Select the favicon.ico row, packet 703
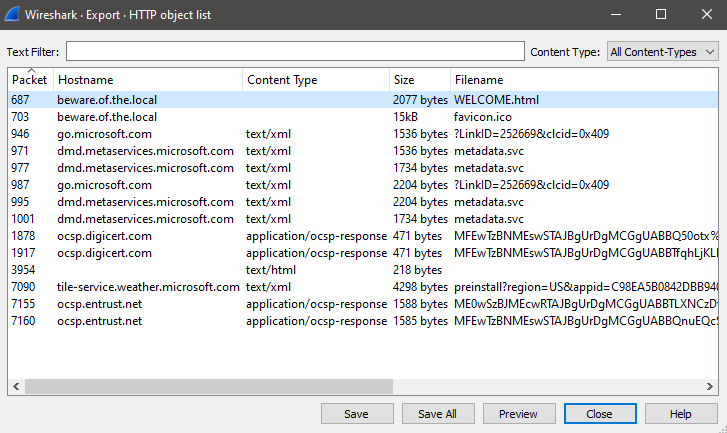 (363, 117)
